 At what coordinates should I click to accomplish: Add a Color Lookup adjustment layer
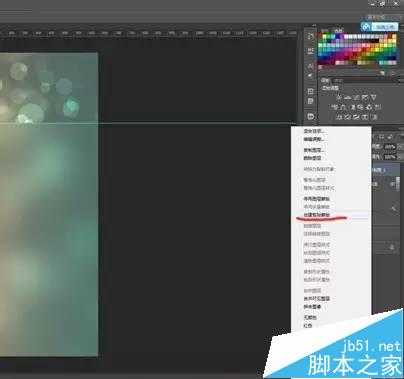[x=378, y=107]
